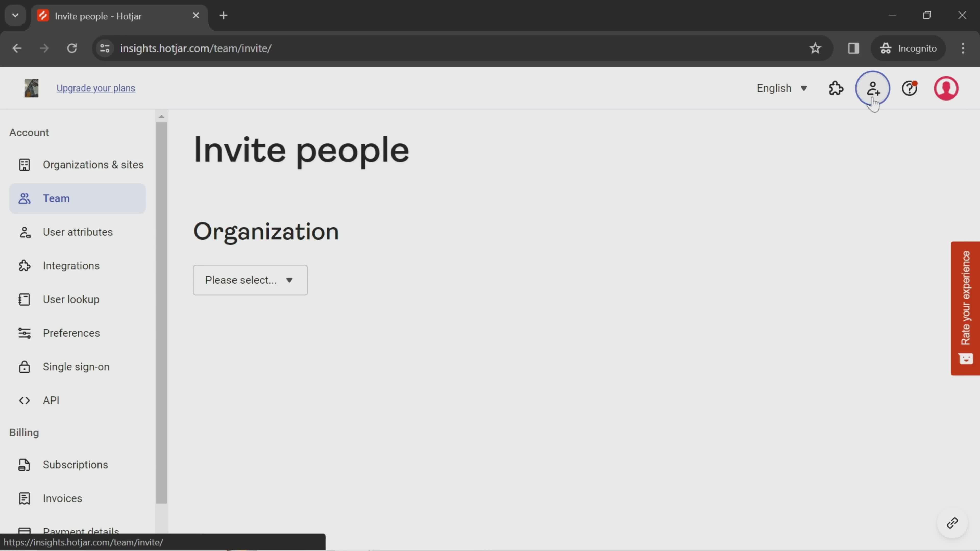This screenshot has height=551, width=980.
Task: Click the invite people icon in header
Action: pos(873,87)
